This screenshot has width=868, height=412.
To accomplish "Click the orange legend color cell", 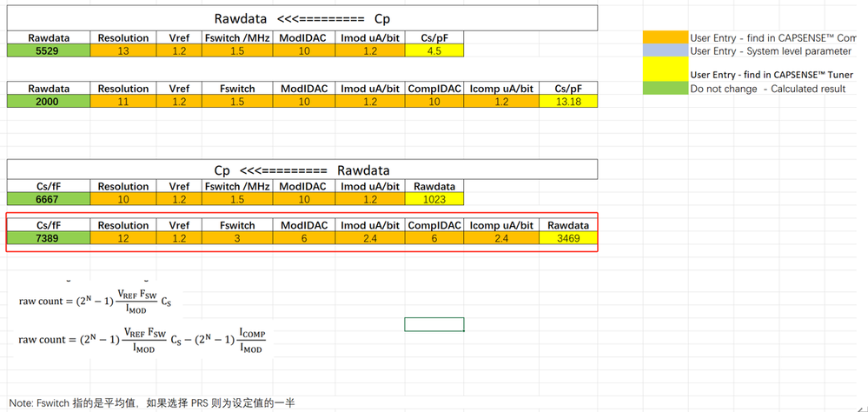I will coord(666,37).
